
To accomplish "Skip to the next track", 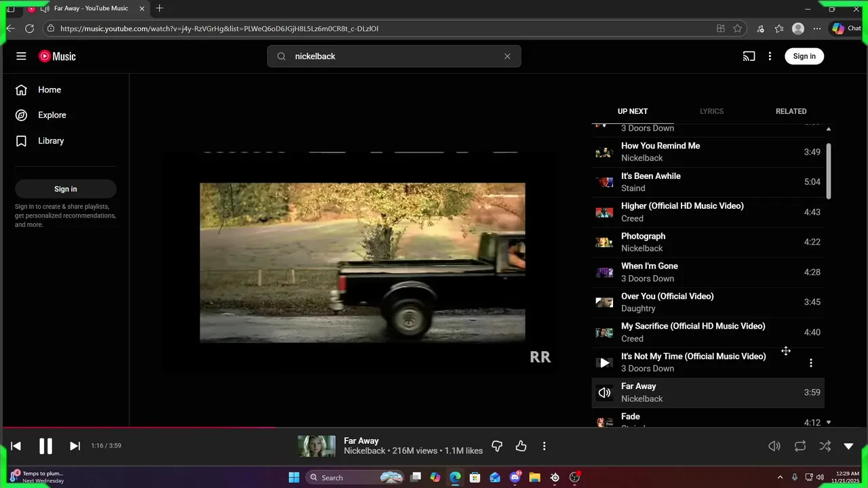I will point(75,446).
